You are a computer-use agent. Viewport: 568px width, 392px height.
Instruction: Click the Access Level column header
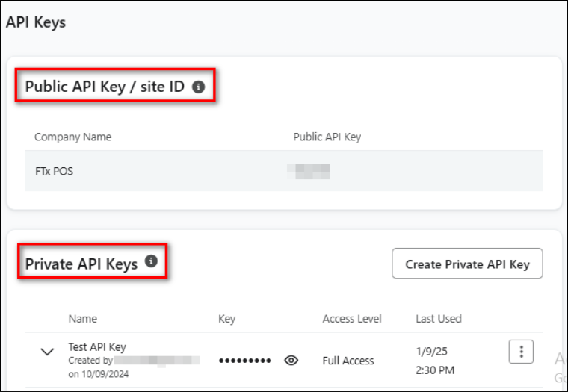coord(352,319)
